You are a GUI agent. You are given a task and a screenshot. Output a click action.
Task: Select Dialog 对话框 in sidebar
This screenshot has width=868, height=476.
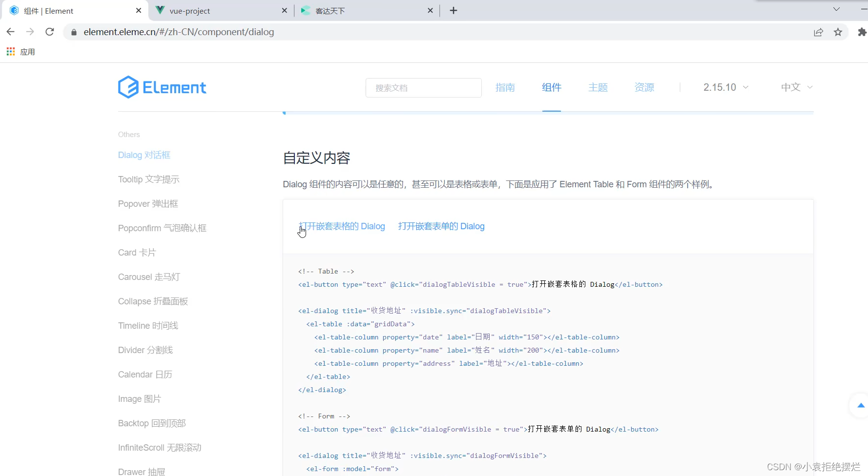click(x=144, y=155)
